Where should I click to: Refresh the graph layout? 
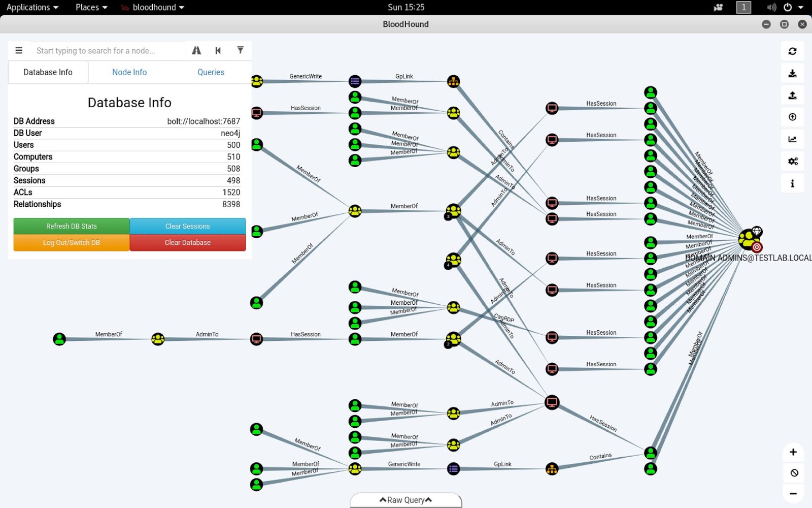[x=792, y=51]
